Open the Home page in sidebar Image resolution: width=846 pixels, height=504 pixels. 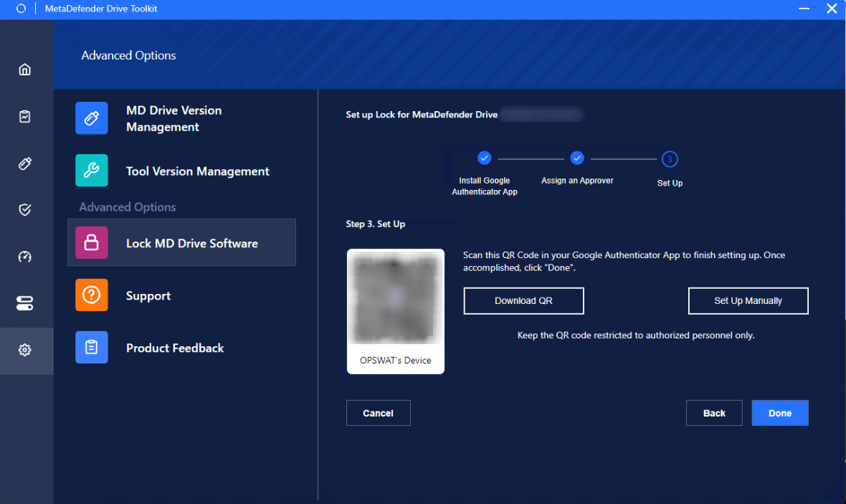25,70
